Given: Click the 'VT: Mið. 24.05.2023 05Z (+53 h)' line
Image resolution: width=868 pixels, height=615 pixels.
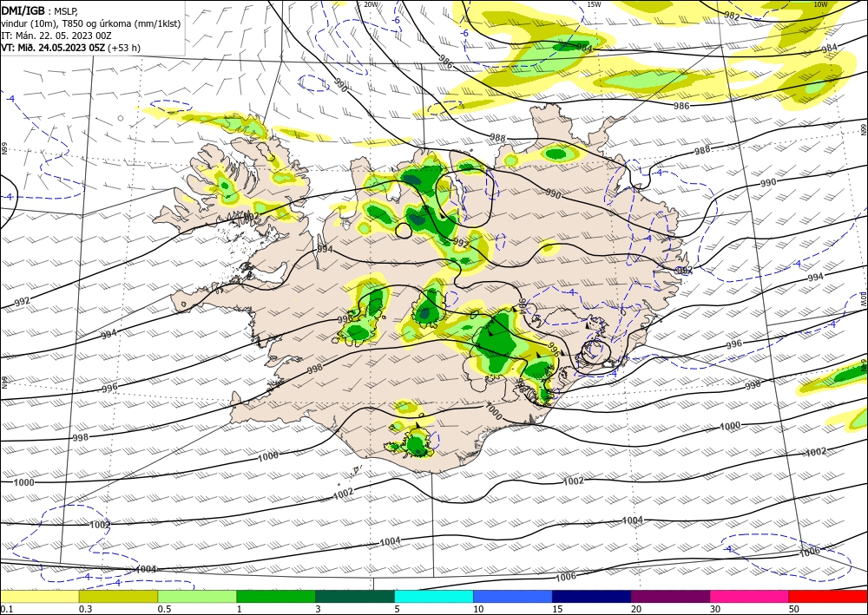Looking at the screenshot, I should pyautogui.click(x=70, y=48).
